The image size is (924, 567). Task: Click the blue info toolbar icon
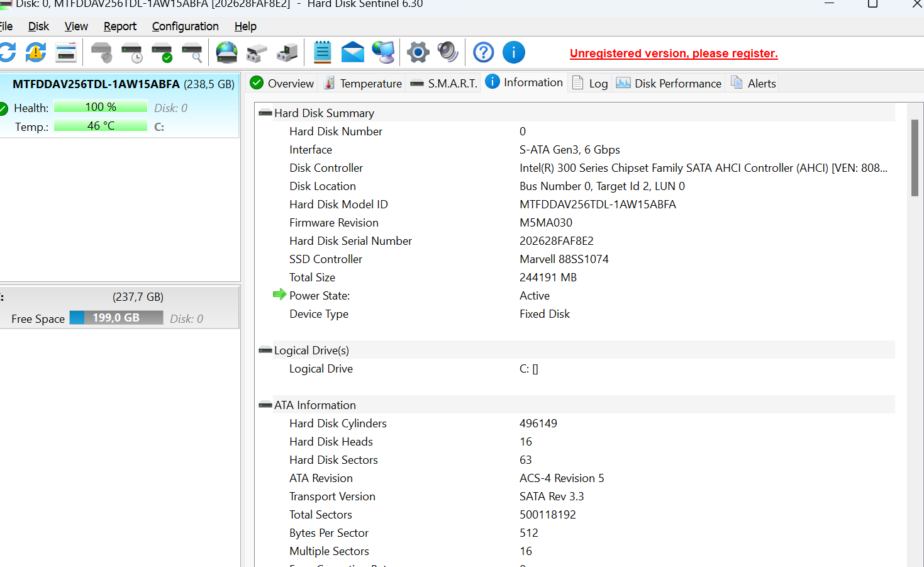click(514, 52)
